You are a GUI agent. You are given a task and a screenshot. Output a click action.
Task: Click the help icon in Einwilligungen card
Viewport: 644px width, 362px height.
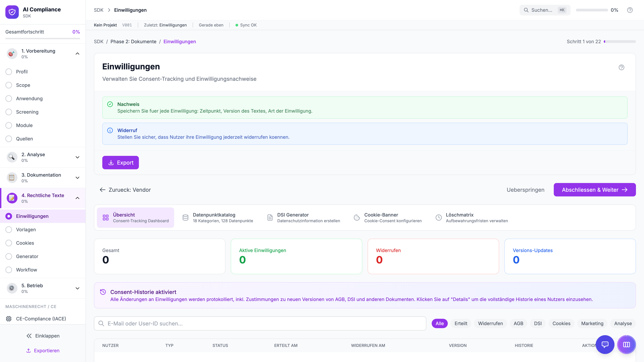pos(621,67)
